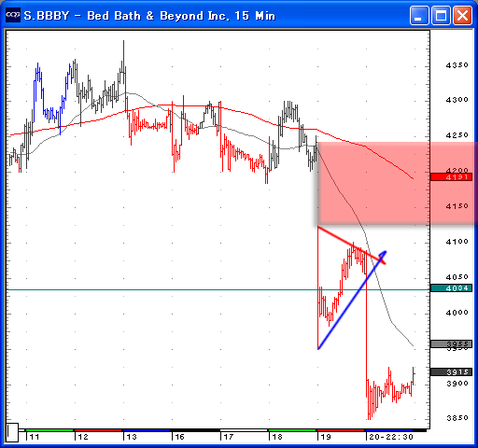Close the Bed Bath & Beyond chart window
This screenshot has height=448, width=478.
coord(462,15)
